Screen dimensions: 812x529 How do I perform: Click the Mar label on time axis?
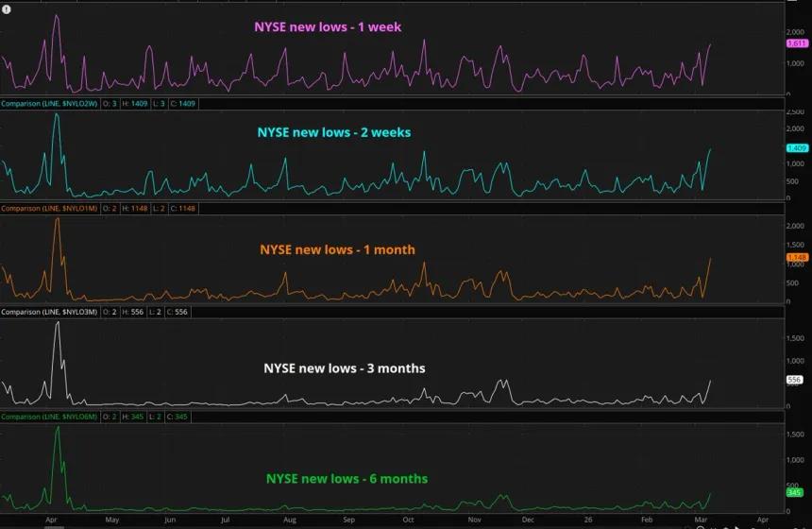pos(701,520)
